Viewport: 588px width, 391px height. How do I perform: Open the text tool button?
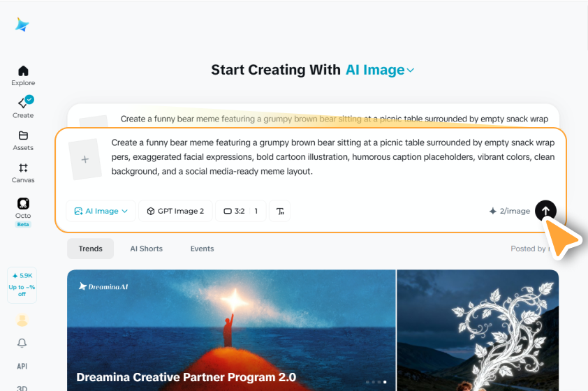click(280, 211)
